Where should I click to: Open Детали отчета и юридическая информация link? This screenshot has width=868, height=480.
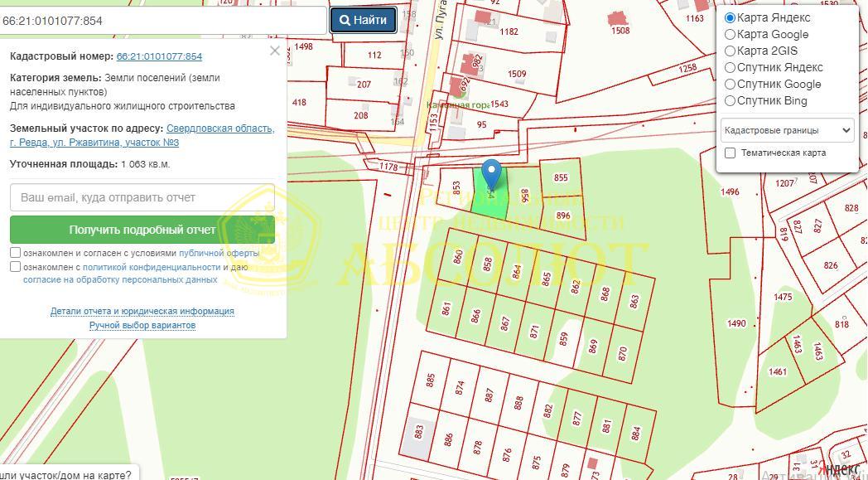142,312
